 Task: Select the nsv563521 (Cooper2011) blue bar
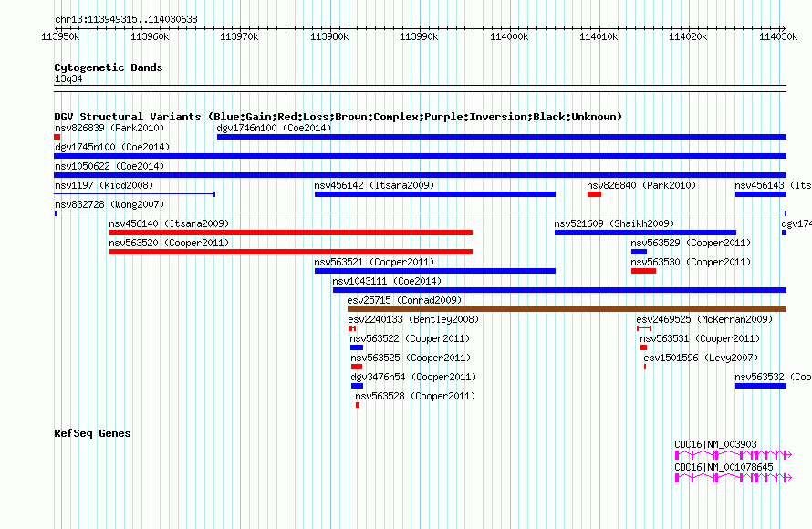click(x=435, y=271)
